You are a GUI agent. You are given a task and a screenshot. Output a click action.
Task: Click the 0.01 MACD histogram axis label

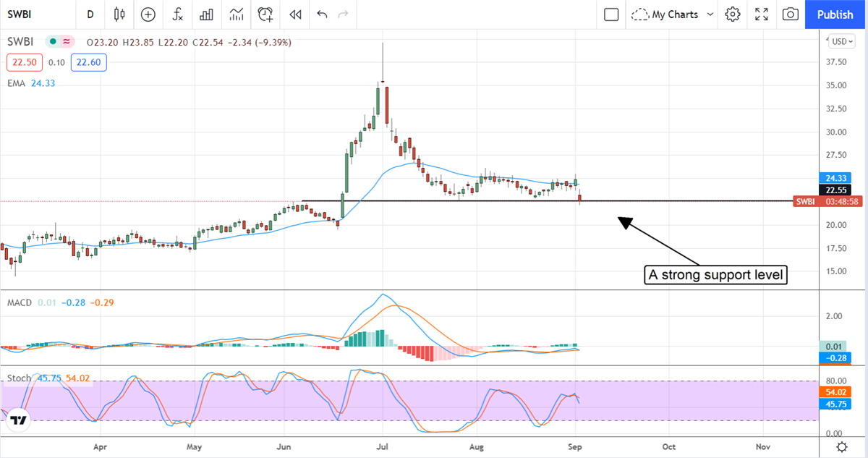[834, 346]
